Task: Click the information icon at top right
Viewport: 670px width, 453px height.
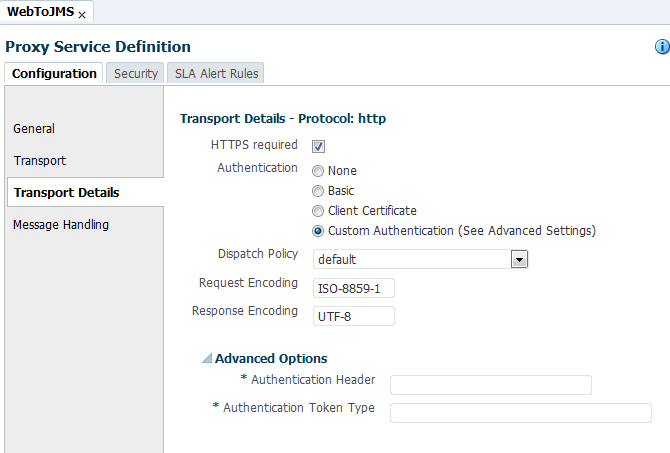Action: pyautogui.click(x=661, y=47)
